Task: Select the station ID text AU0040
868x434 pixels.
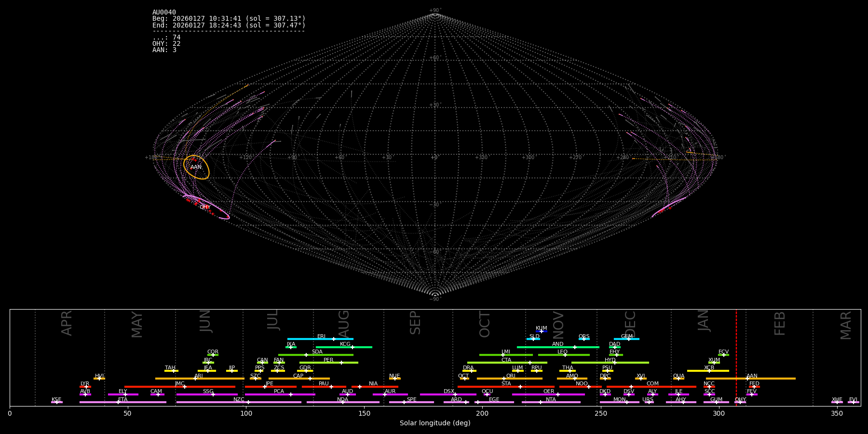Action: [x=164, y=13]
